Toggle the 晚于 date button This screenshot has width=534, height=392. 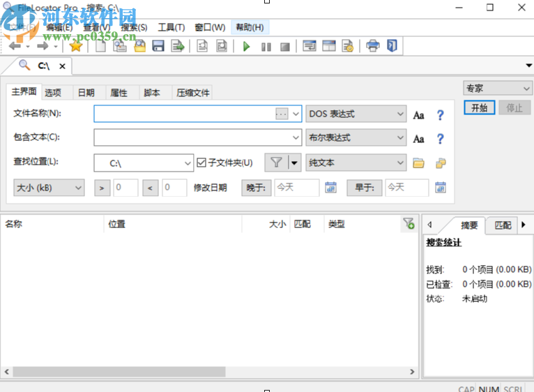(x=256, y=188)
